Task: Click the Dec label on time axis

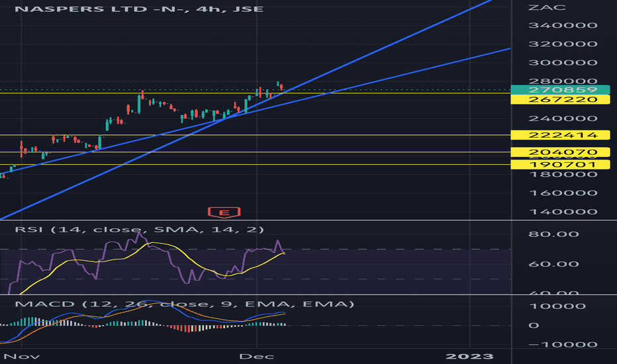Action: 257,357
